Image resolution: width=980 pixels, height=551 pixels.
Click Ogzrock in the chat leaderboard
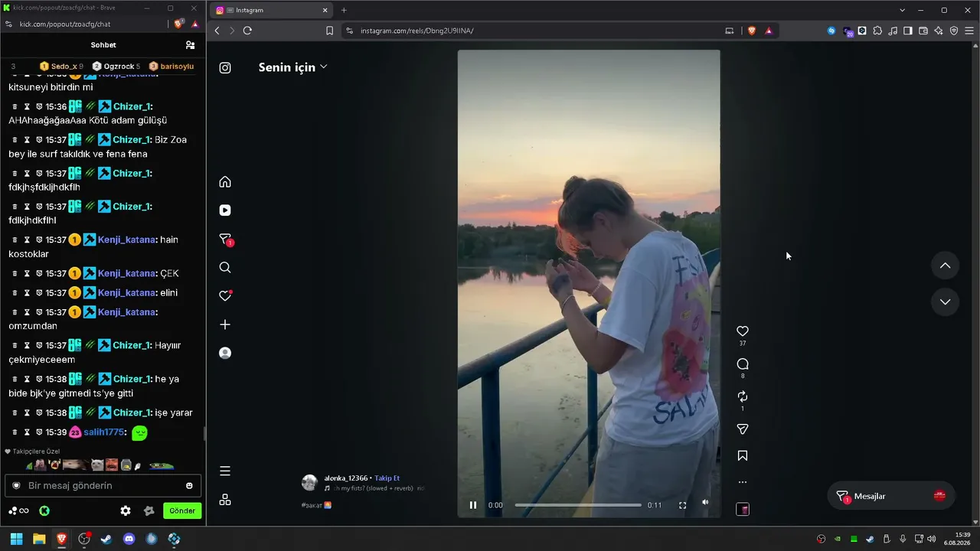tap(116, 67)
